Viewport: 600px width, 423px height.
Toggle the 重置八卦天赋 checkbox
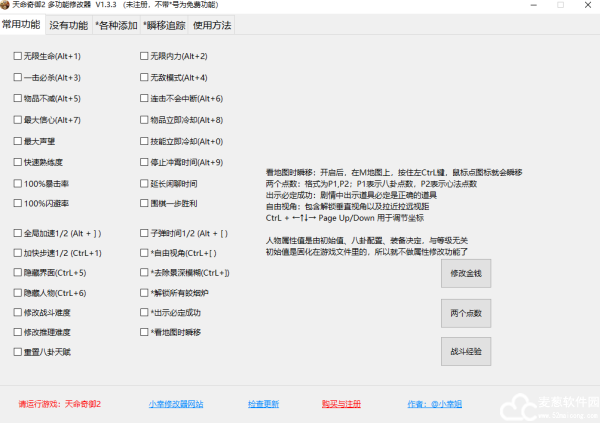[x=18, y=352]
